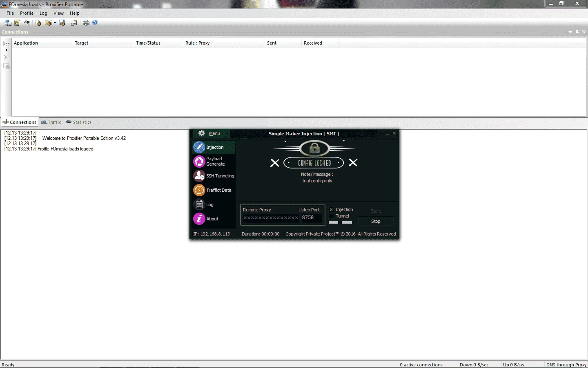Open Log in SMI sidebar
Image resolution: width=588 pixels, height=368 pixels.
[214, 204]
